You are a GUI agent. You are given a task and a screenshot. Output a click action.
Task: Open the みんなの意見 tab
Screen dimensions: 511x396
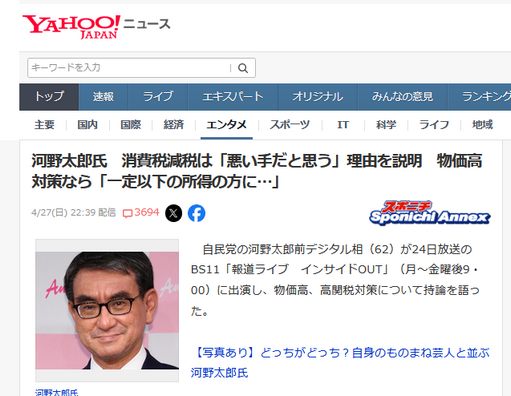point(402,97)
